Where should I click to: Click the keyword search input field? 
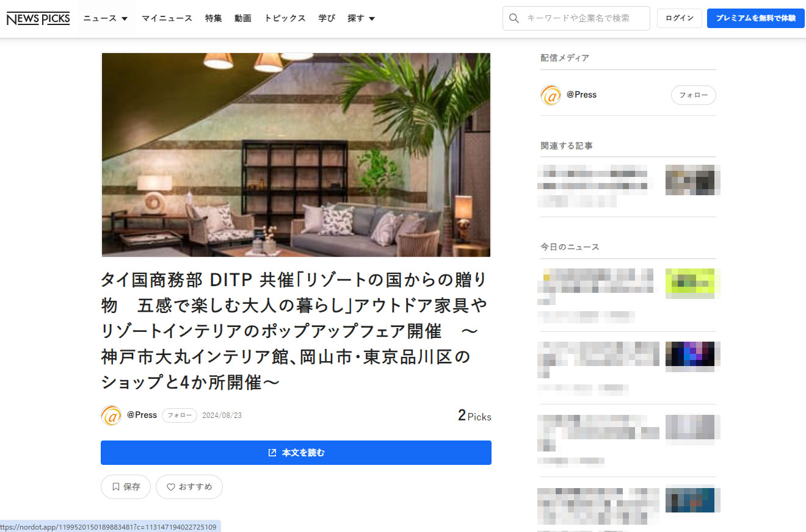[x=576, y=18]
